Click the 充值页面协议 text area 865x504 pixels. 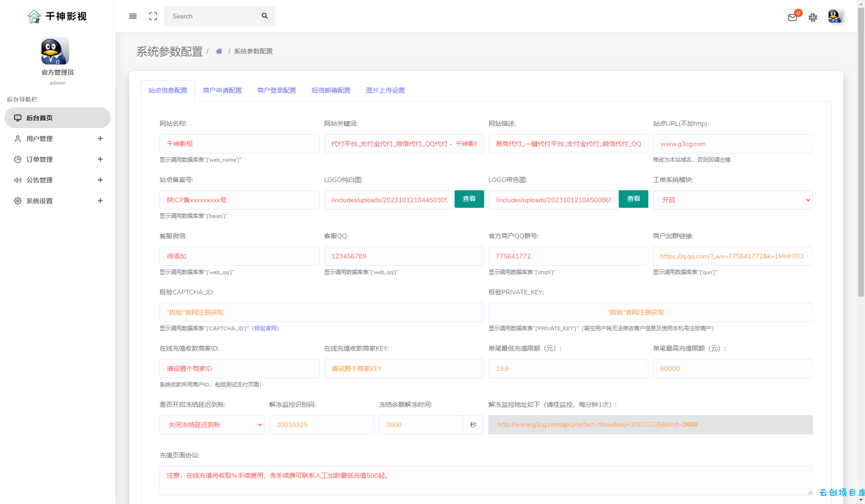[x=486, y=481]
